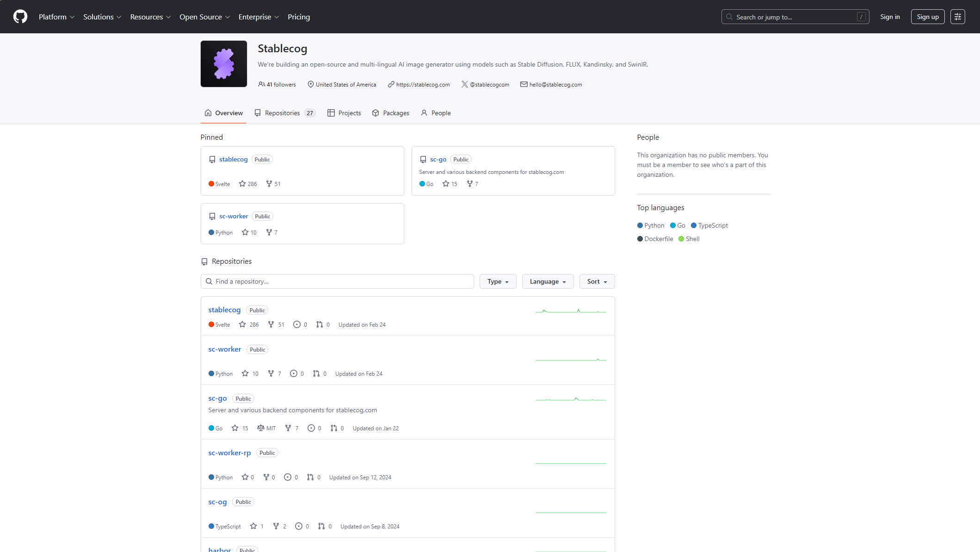This screenshot has height=552, width=980.
Task: Click the open issues icon in stablecog row
Action: tap(297, 324)
